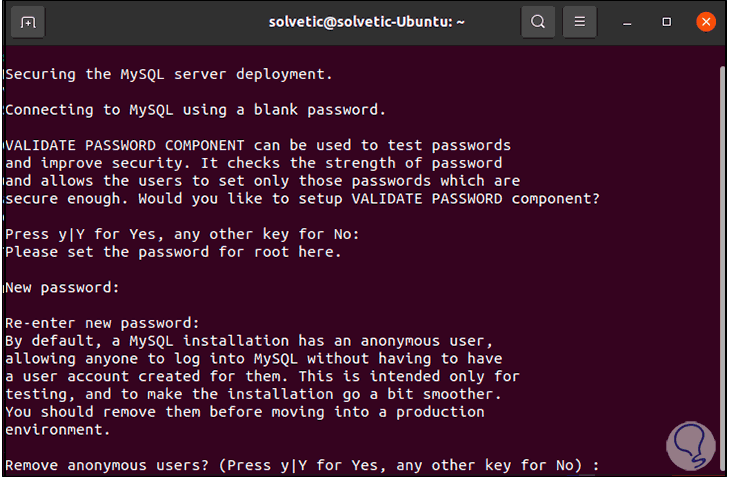Close the terminal window
Image resolution: width=731 pixels, height=477 pixels.
tap(706, 22)
